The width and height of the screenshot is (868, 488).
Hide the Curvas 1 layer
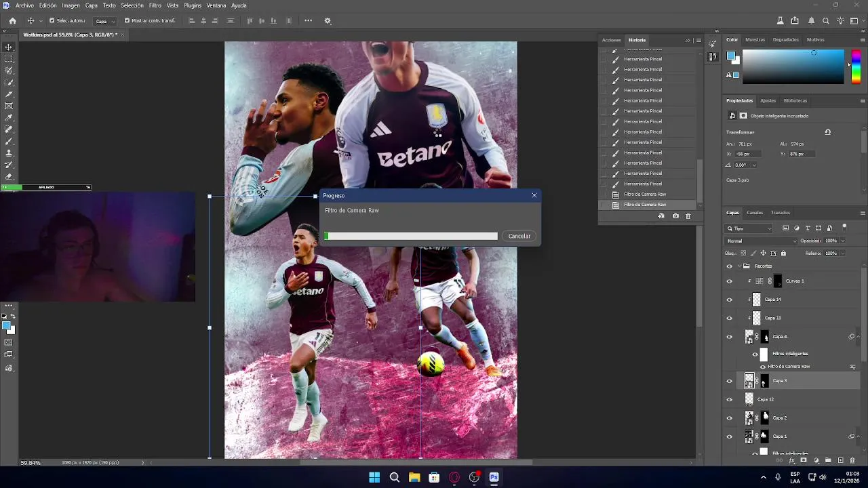(730, 281)
